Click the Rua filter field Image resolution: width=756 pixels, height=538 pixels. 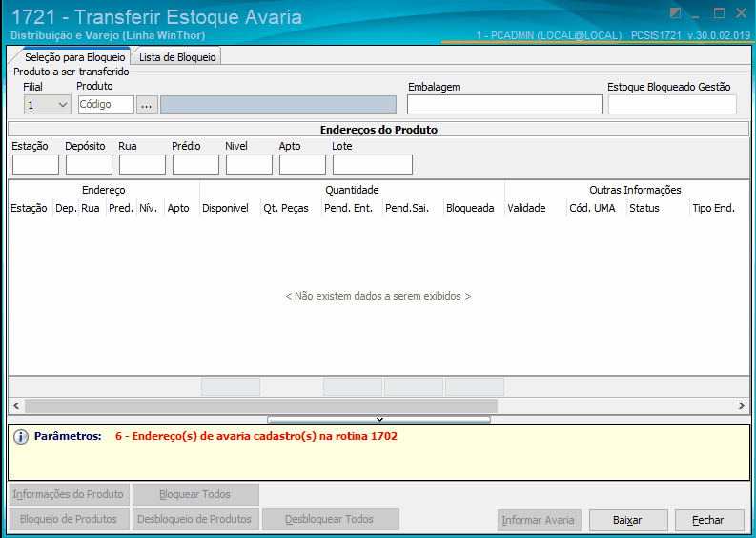tap(142, 164)
